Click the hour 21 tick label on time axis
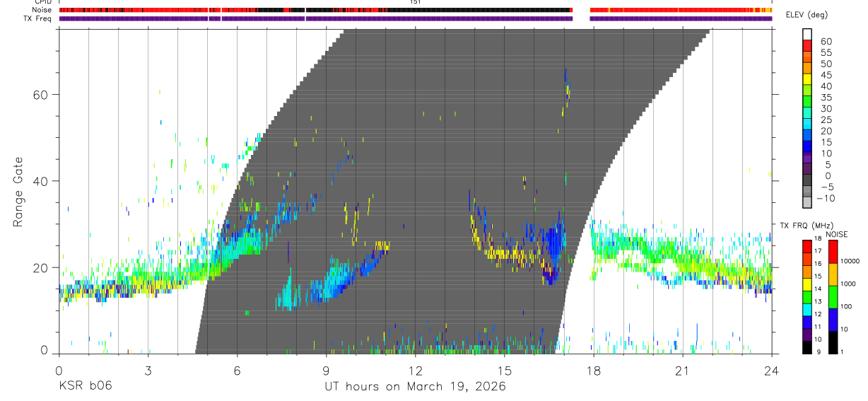This screenshot has width=868, height=401. (x=683, y=371)
